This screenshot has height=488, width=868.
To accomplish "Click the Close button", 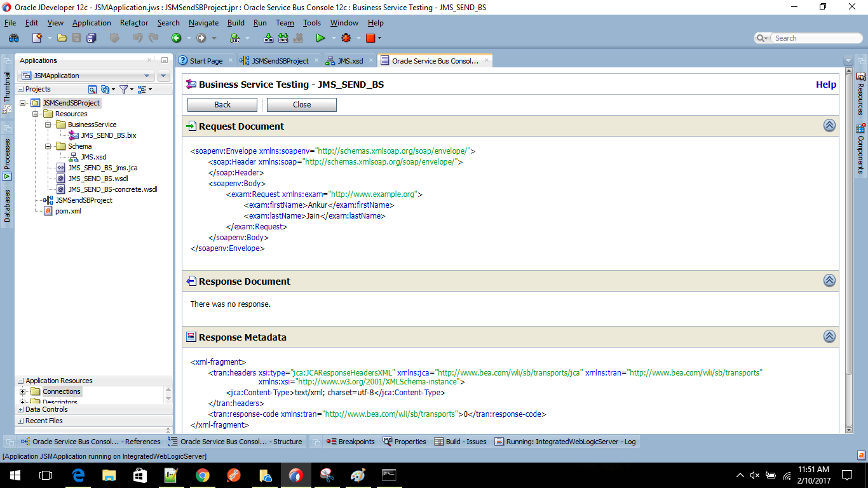I will click(302, 105).
